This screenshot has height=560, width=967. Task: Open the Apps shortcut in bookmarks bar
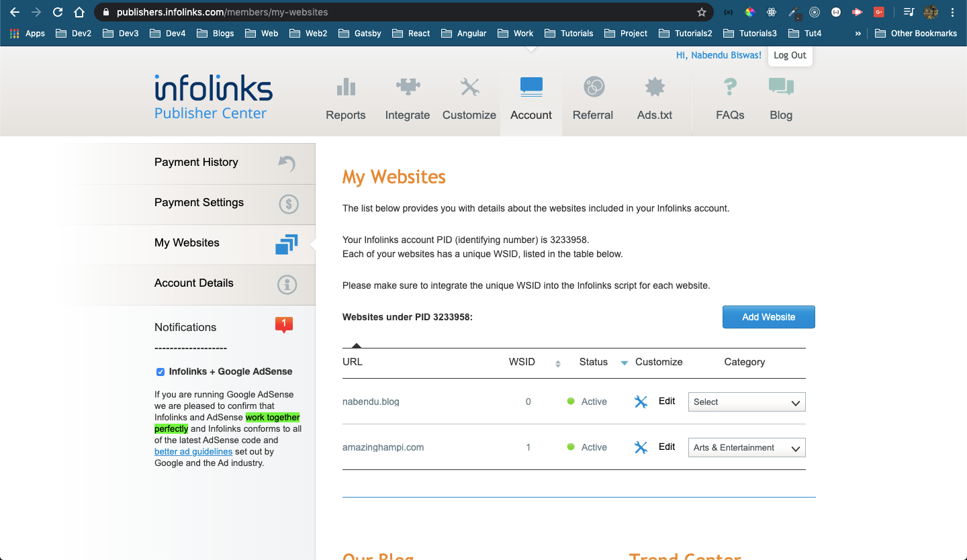coord(28,33)
